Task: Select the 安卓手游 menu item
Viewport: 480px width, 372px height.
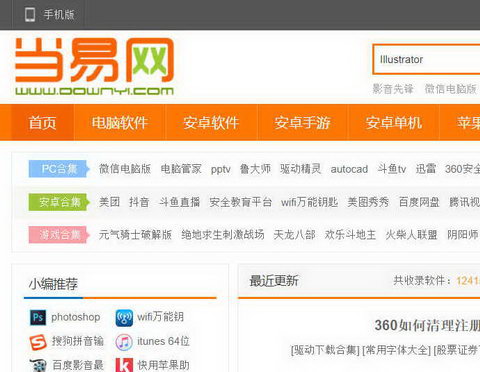Action: point(302,123)
